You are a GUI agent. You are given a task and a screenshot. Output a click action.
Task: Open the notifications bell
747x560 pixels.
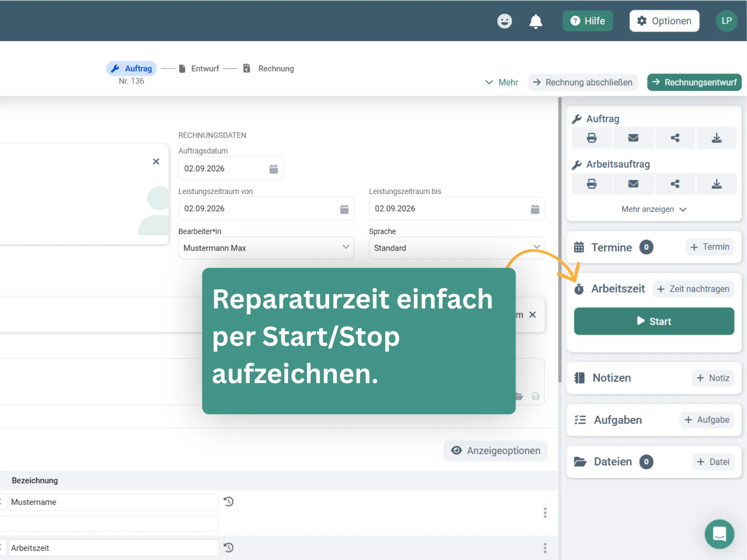[x=536, y=21]
